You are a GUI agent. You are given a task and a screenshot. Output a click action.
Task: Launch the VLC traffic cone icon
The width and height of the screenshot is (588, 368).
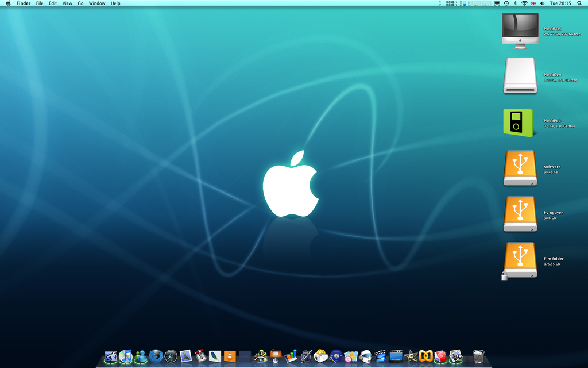(230, 356)
